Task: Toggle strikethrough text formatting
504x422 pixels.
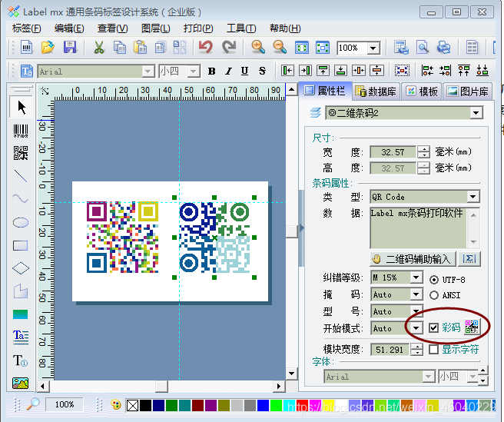Action: tap(262, 71)
